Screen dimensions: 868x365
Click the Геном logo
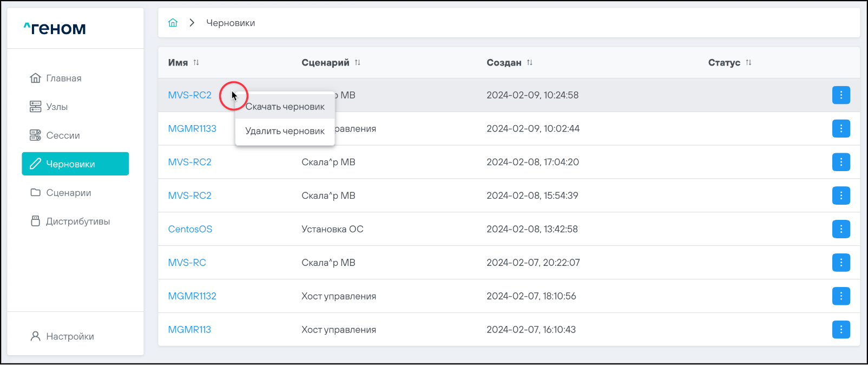point(55,28)
